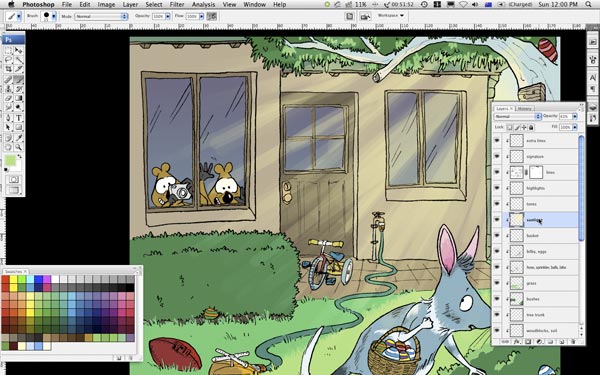Select the Pen tool
This screenshot has height=375, width=600.
[x=8, y=118]
